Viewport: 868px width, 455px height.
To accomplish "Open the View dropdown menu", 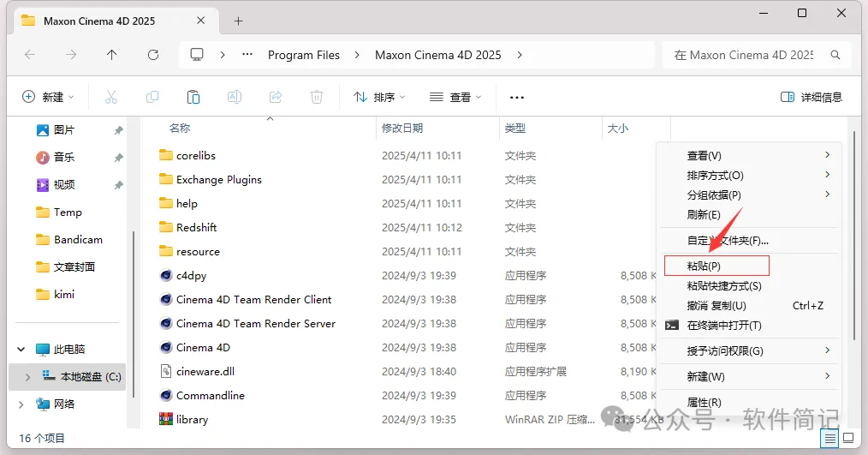I will point(455,98).
